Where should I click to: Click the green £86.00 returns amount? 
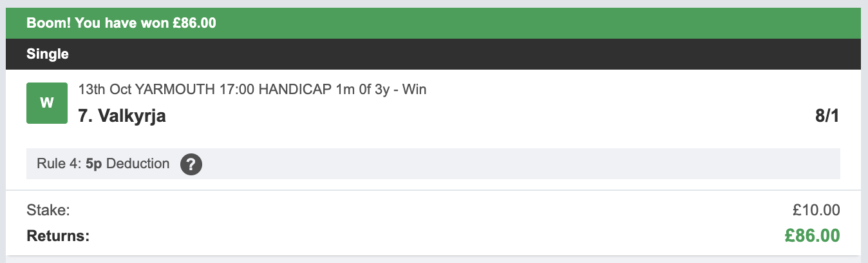click(812, 236)
